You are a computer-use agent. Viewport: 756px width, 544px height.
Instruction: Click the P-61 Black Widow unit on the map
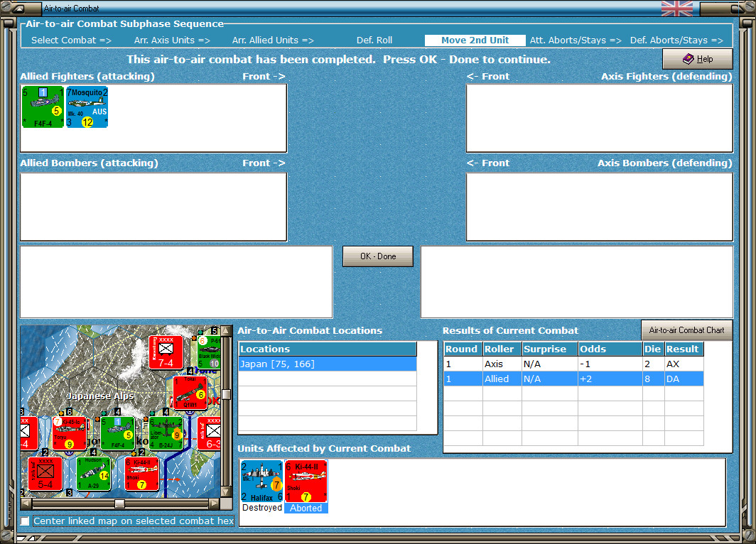(210, 353)
